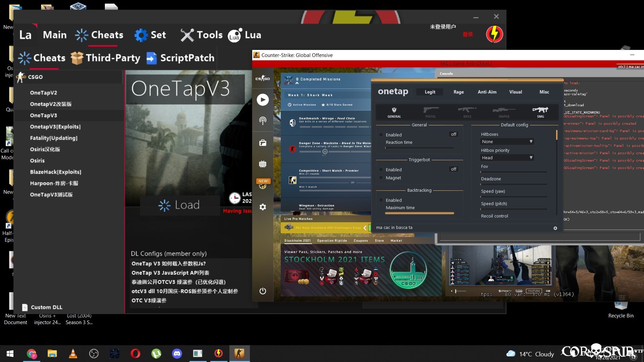Click the console command input field
This screenshot has height=362, width=644.
[x=540, y=237]
